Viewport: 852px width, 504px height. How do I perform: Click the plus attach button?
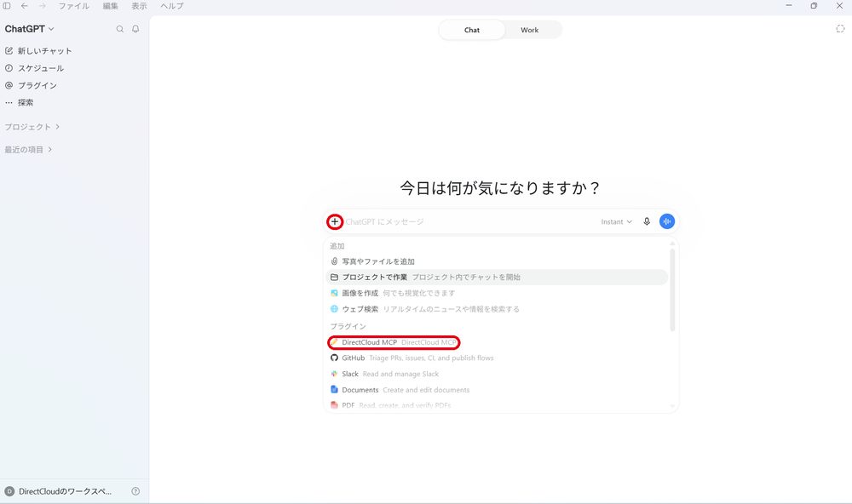pyautogui.click(x=335, y=221)
